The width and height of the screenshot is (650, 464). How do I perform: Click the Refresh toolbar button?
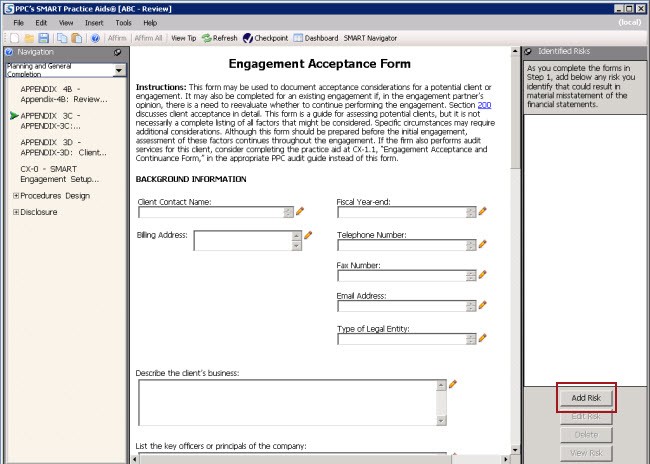pos(219,38)
